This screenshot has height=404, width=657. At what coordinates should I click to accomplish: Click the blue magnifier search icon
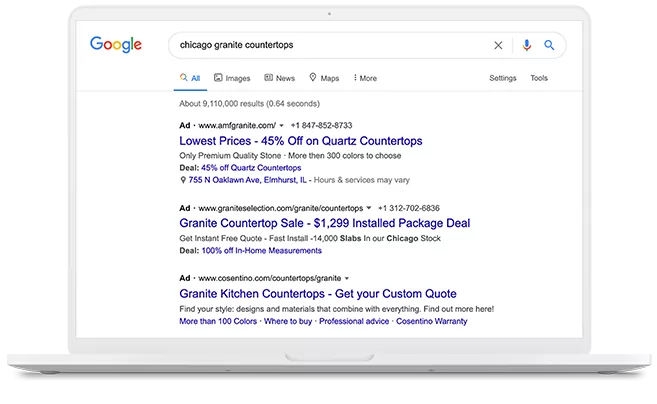[549, 45]
